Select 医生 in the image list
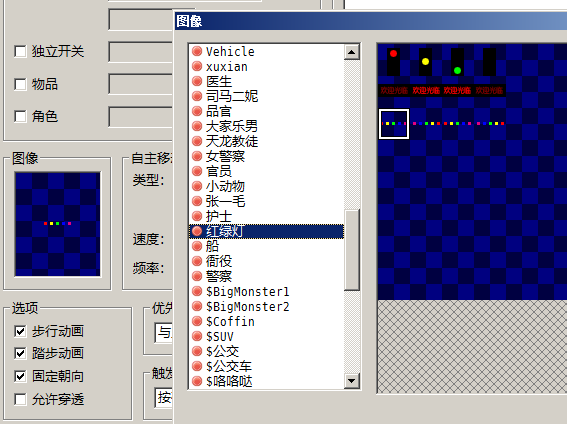The height and width of the screenshot is (424, 567). [x=267, y=82]
